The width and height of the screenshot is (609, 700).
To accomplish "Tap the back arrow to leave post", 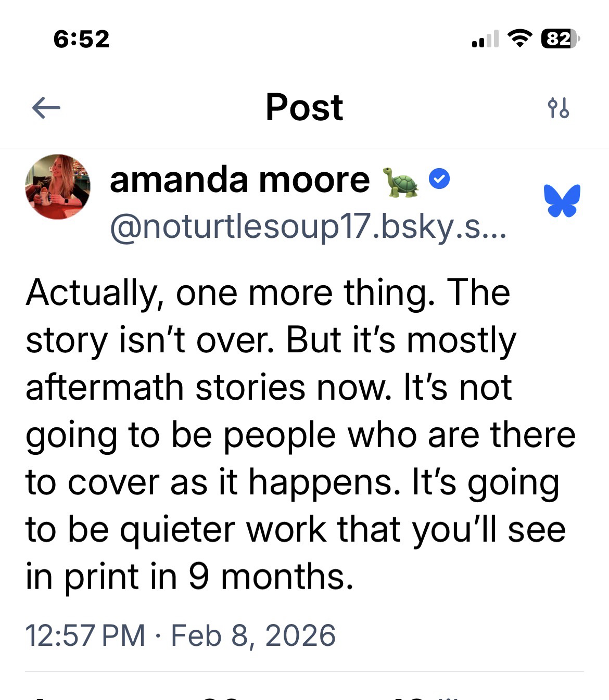I will tap(46, 108).
